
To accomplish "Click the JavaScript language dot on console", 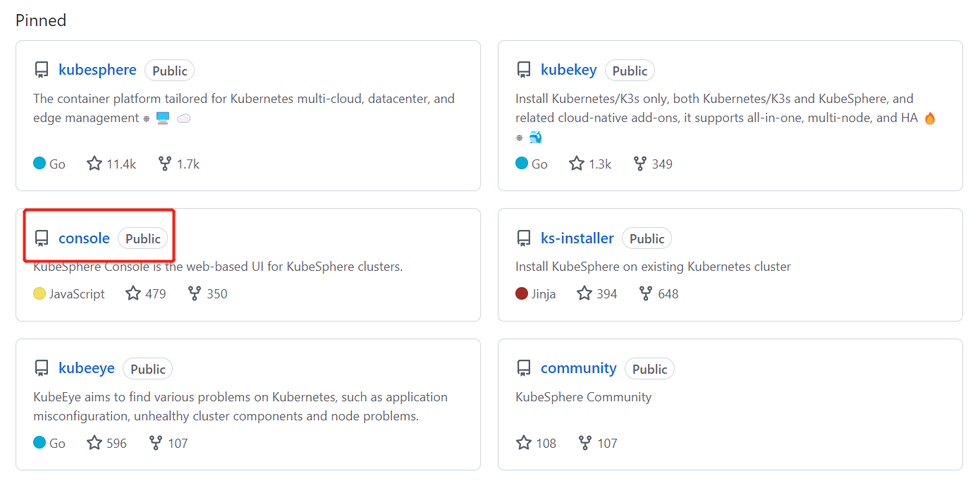I will coord(39,293).
